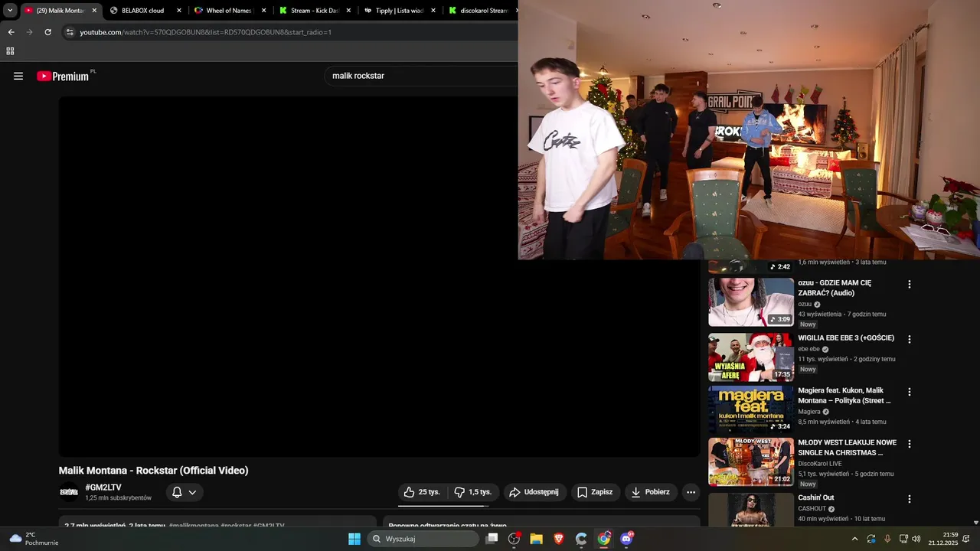Open options menu for Cashin' Out video

[910, 499]
